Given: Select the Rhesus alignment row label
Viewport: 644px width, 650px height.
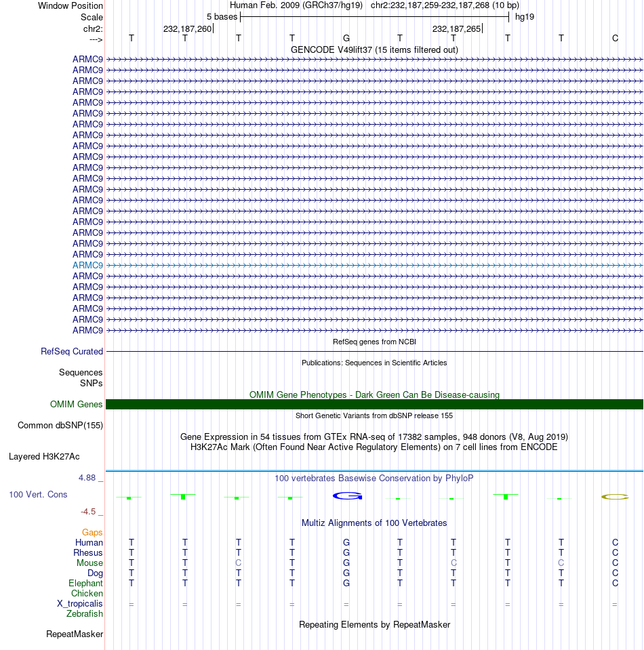Looking at the screenshot, I should tap(88, 552).
